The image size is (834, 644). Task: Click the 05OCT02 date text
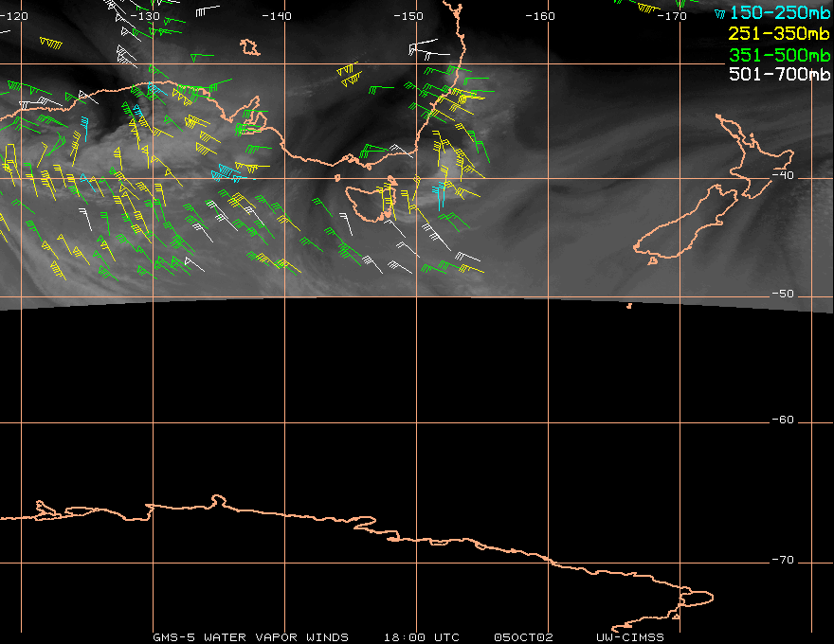pyautogui.click(x=523, y=637)
